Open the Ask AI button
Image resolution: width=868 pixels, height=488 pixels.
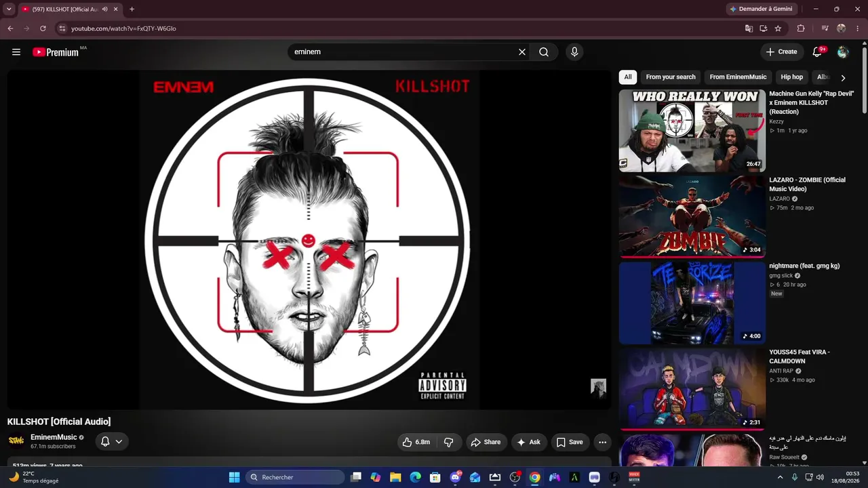529,442
